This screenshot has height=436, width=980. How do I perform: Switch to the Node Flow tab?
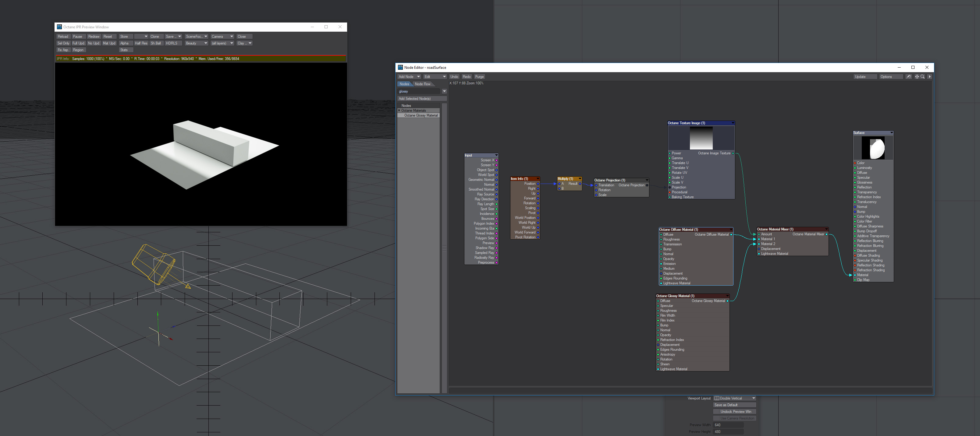point(422,84)
